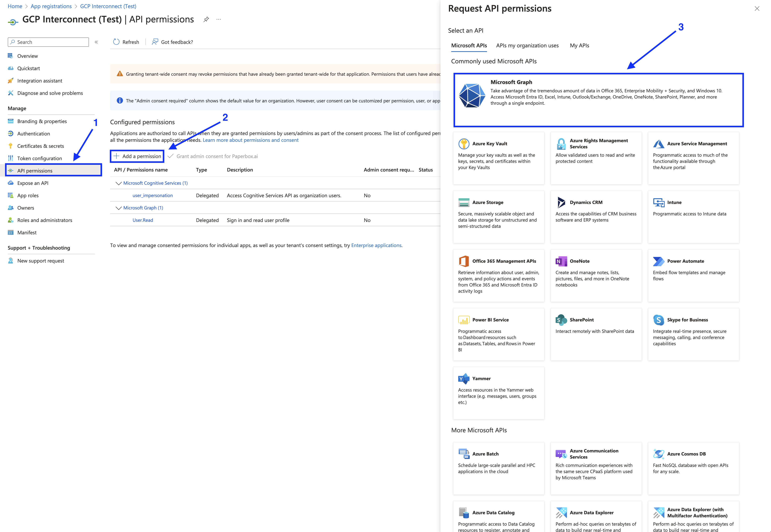Click the Add a permission button
Viewport: 771px width, 532px height.
137,156
